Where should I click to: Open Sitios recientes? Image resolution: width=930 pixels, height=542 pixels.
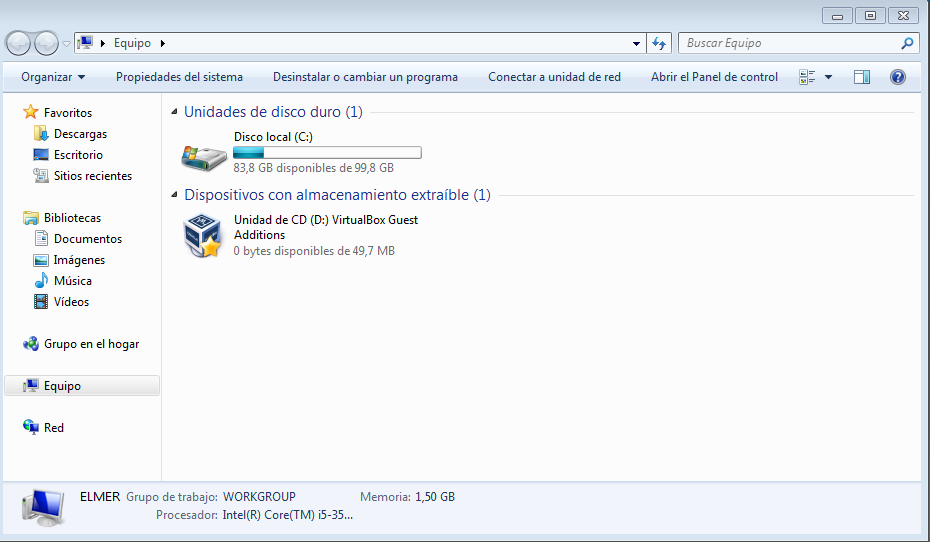93,176
